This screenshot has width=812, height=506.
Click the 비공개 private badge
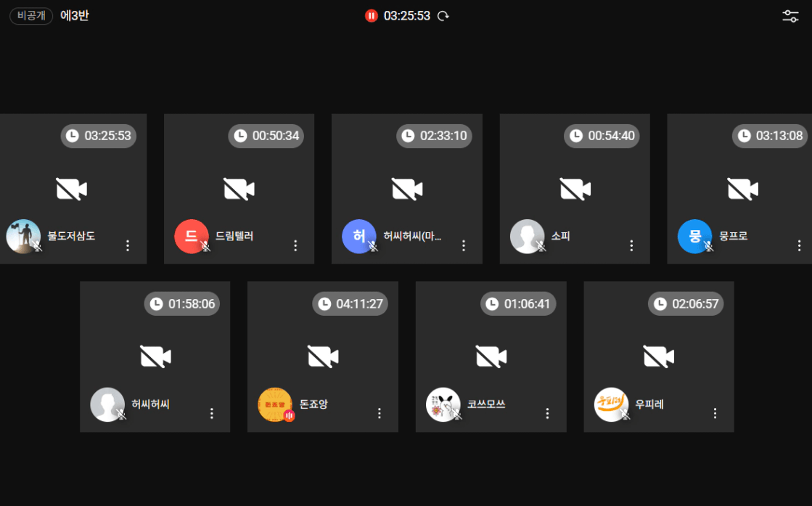click(x=31, y=16)
